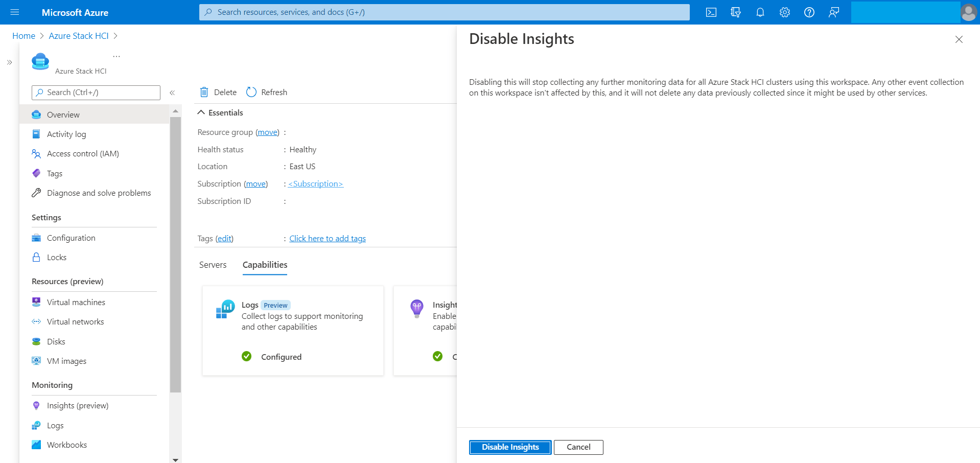
Task: Open Access control (IAM)
Action: (x=82, y=153)
